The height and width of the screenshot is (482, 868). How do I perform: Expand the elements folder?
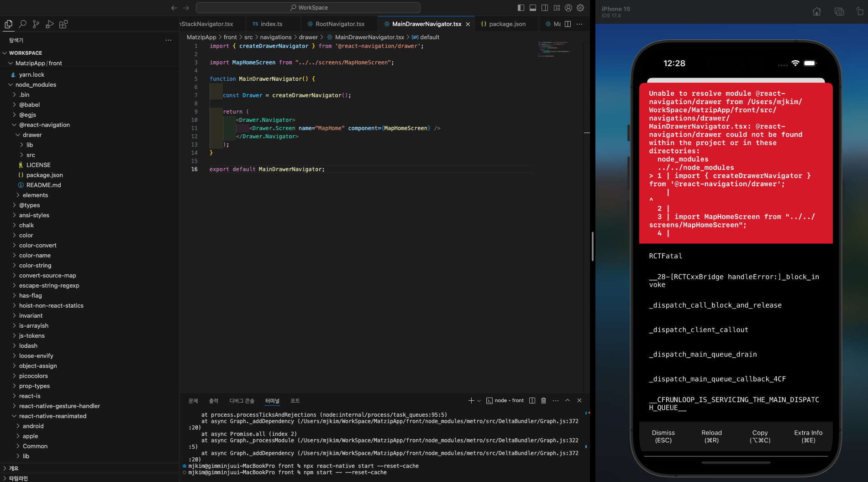(89, 195)
